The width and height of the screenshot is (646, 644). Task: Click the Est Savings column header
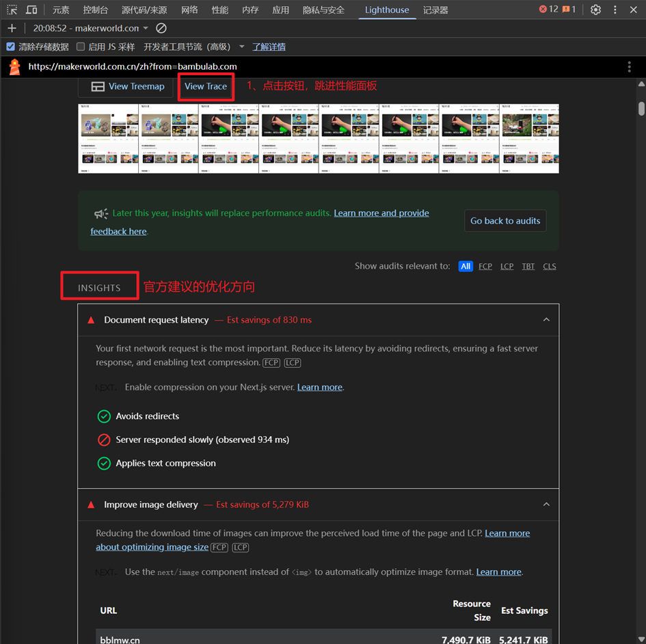coord(524,611)
